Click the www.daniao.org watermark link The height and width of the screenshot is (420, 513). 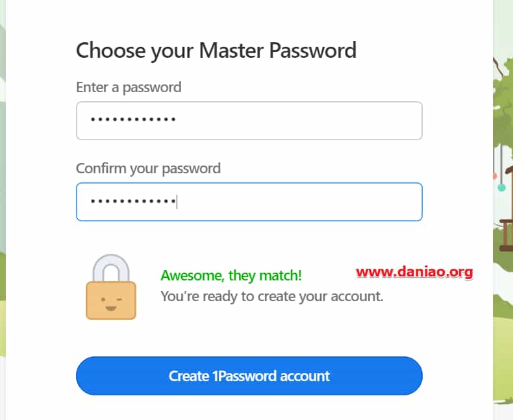pyautogui.click(x=414, y=272)
